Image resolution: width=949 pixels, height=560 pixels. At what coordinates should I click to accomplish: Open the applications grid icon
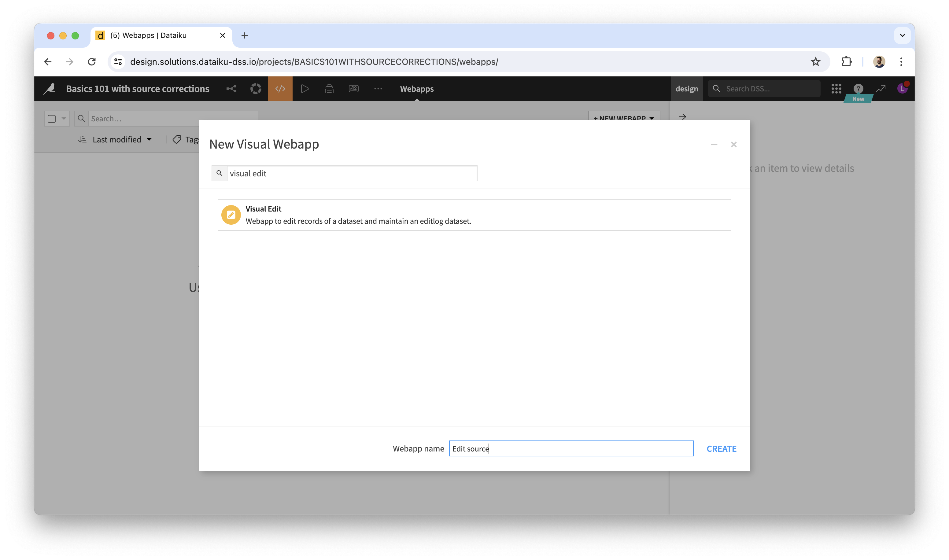[836, 89]
